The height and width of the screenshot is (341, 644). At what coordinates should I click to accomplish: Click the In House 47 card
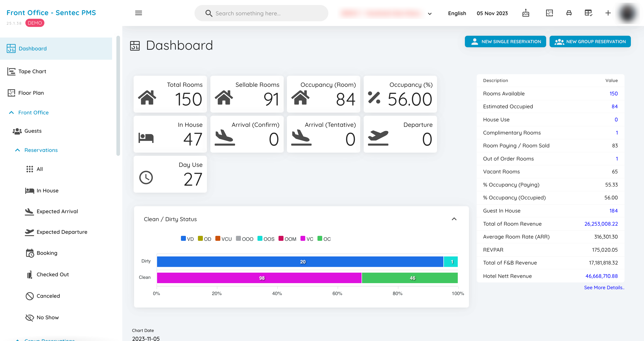[x=170, y=134]
